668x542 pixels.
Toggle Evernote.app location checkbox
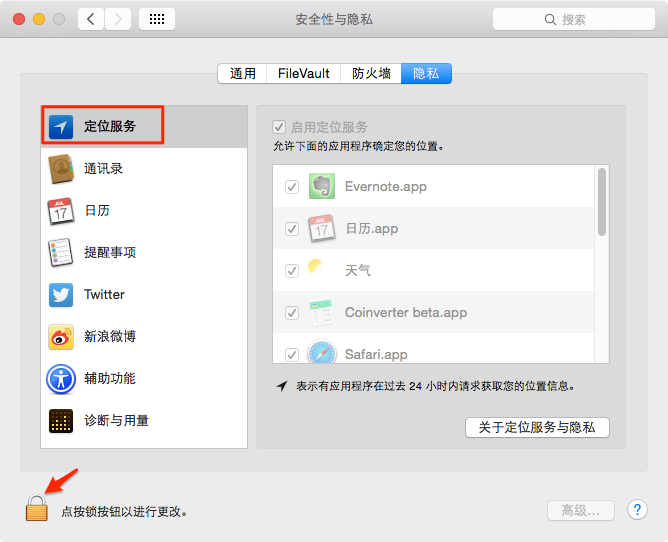292,187
